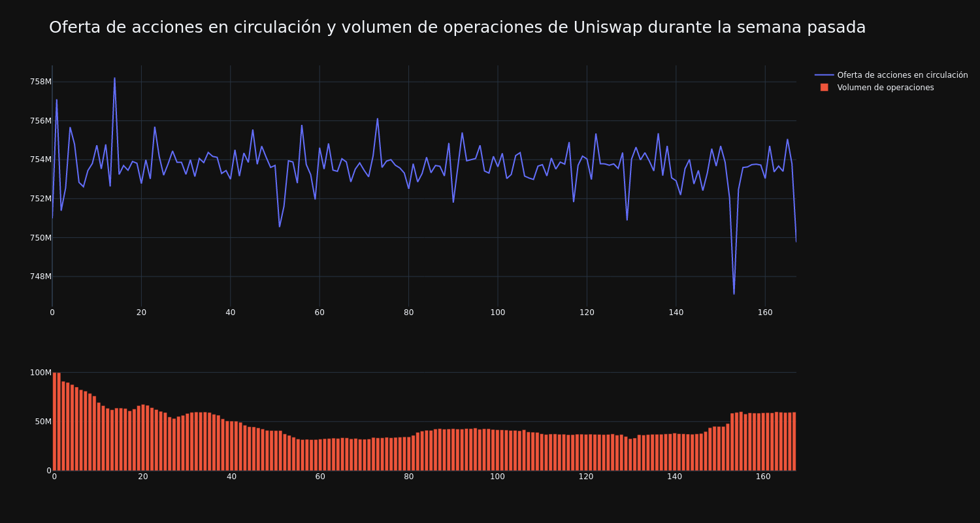Image resolution: width=980 pixels, height=523 pixels.
Task: Click the red Volumen de operaciones legend swatch
Action: click(825, 88)
